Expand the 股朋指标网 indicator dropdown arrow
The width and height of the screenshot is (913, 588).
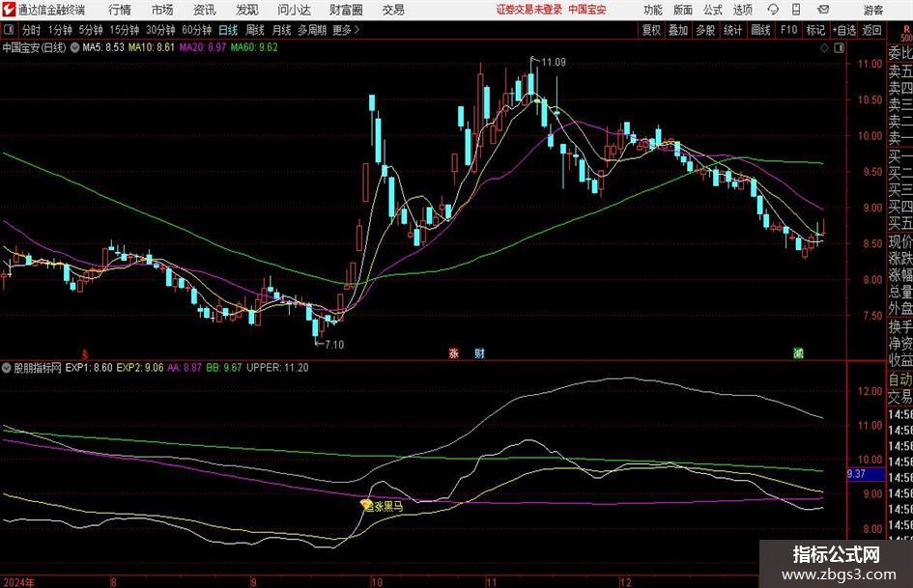click(7, 368)
